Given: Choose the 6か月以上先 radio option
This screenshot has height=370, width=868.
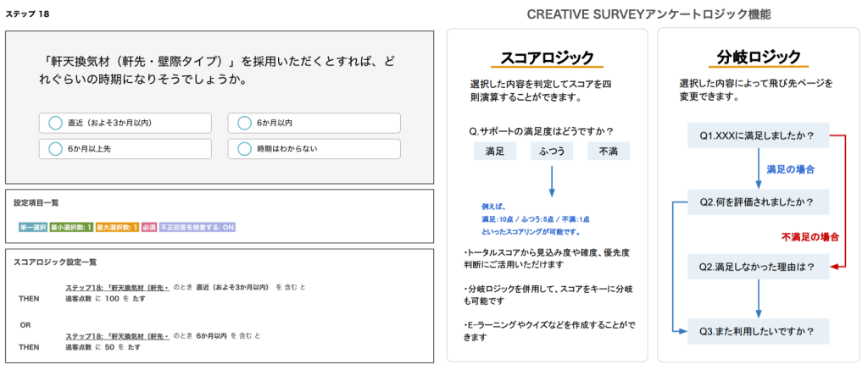Looking at the screenshot, I should coord(56,149).
